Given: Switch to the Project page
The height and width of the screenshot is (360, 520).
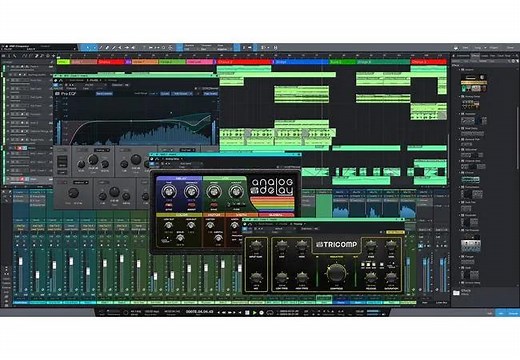Looking at the screenshot, I should [494, 48].
